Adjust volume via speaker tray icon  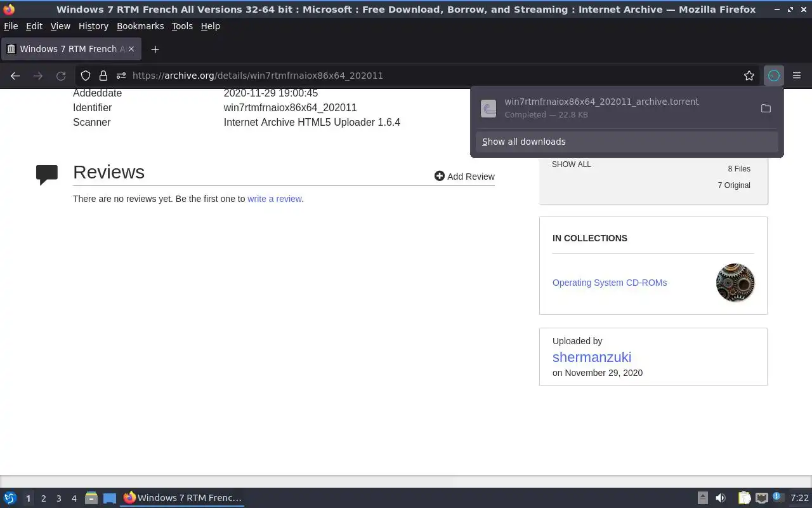point(721,498)
